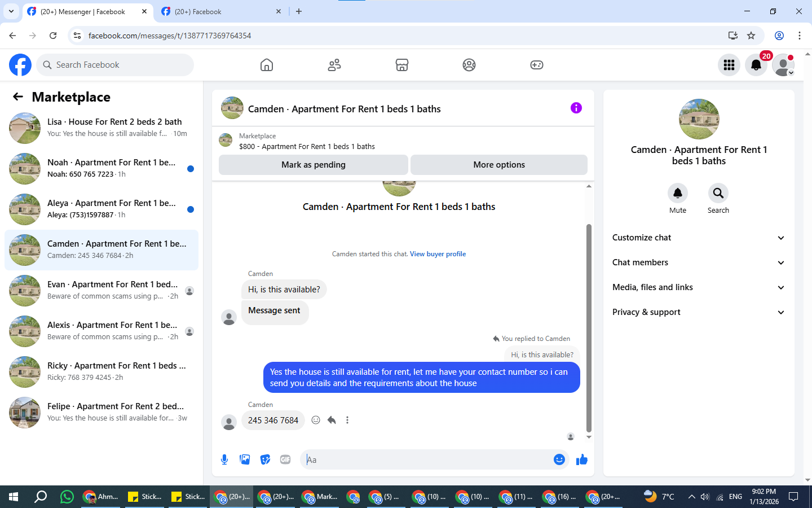This screenshot has height=508, width=812.
Task: Open the Marketplace storefront icon
Action: (401, 65)
